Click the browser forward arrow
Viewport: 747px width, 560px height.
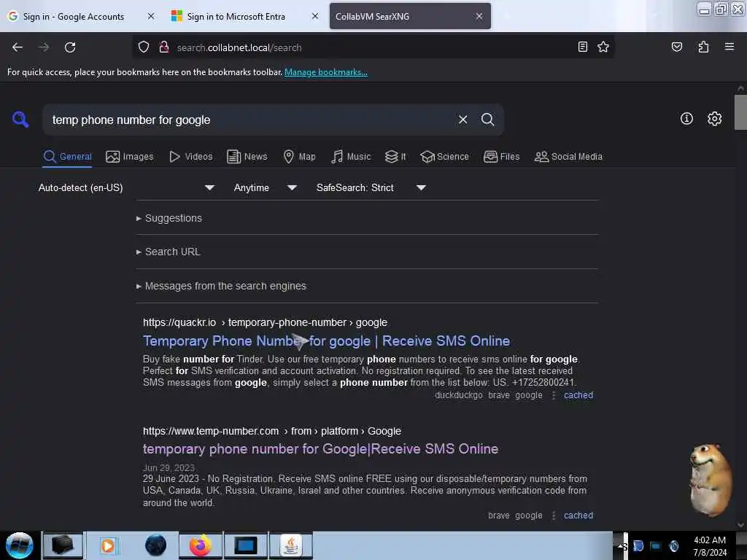(44, 47)
